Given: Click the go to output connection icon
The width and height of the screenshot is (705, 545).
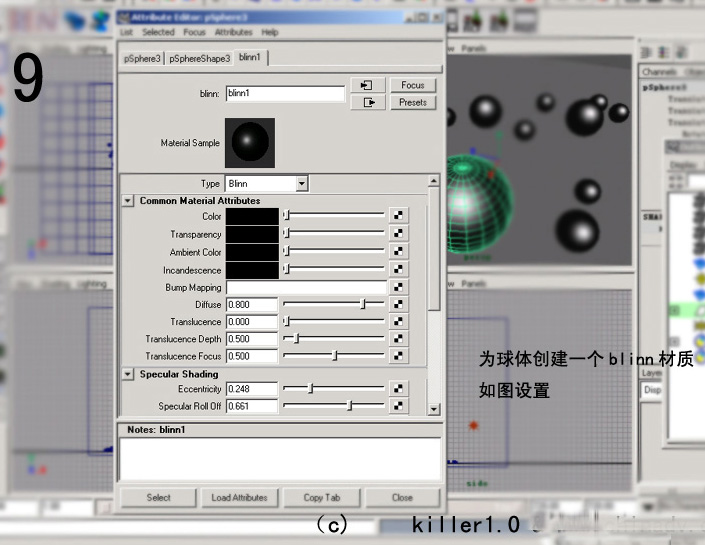Looking at the screenshot, I should [x=368, y=103].
